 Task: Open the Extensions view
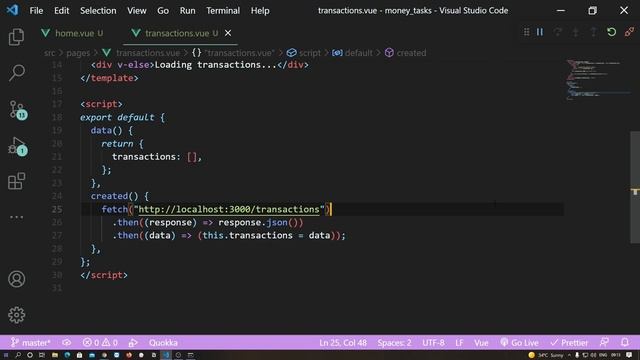(16, 181)
